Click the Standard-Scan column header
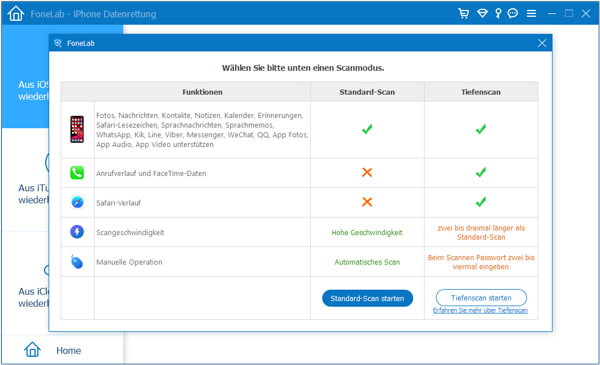The image size is (600, 365). pos(367,92)
